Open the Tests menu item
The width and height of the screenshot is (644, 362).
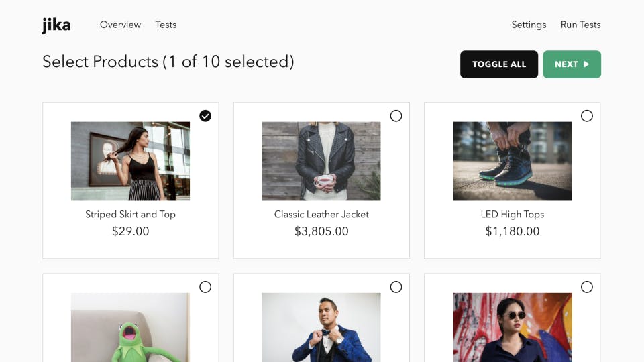[166, 25]
